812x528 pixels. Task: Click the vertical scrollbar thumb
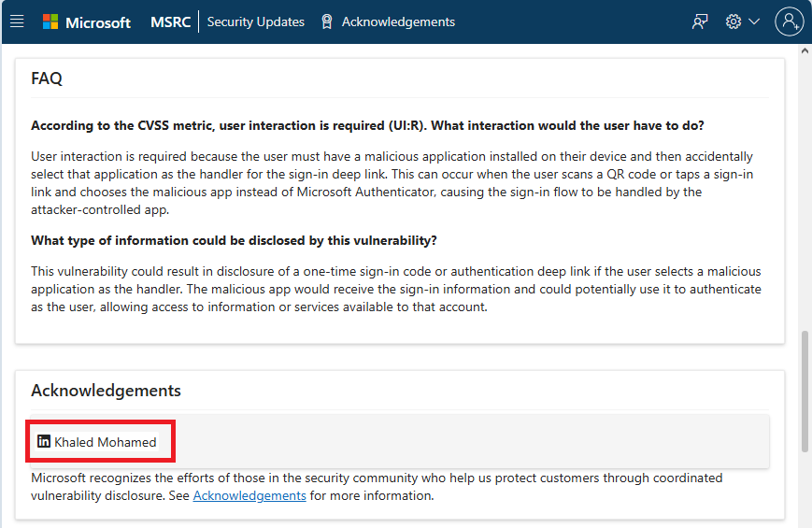(805, 392)
